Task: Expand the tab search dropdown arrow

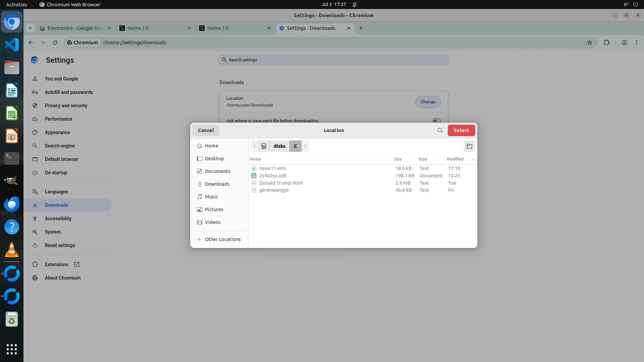Action: [30, 28]
